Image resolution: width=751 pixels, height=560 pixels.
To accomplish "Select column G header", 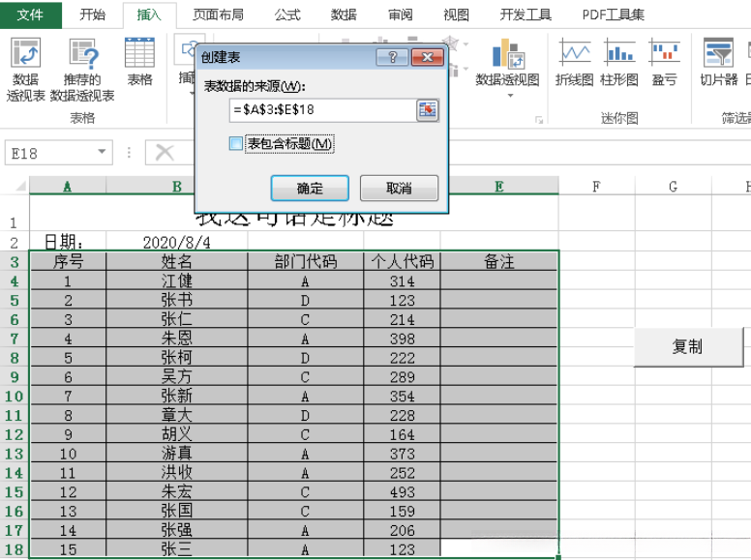I will click(x=673, y=186).
